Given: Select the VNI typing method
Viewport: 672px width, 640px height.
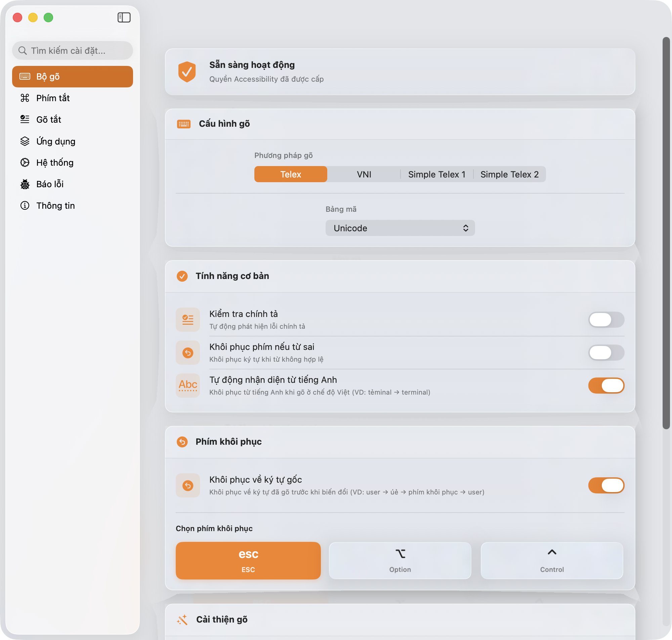Looking at the screenshot, I should pyautogui.click(x=364, y=174).
